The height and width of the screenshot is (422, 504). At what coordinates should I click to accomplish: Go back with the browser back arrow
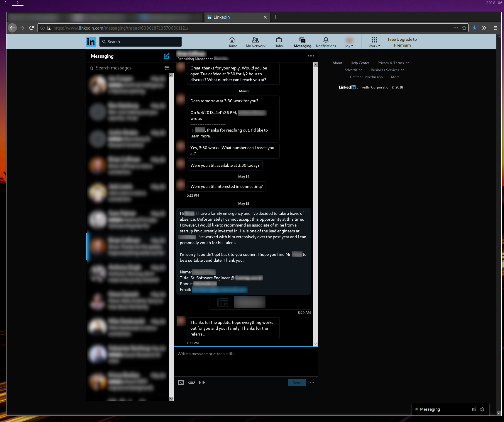tap(12, 28)
